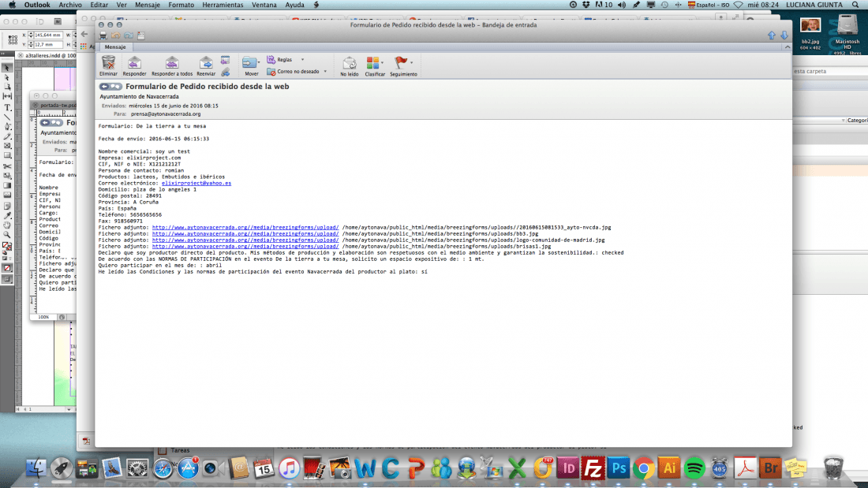Viewport: 868px width, 488px height.
Task: Open the Mensaje menu
Action: click(x=148, y=5)
